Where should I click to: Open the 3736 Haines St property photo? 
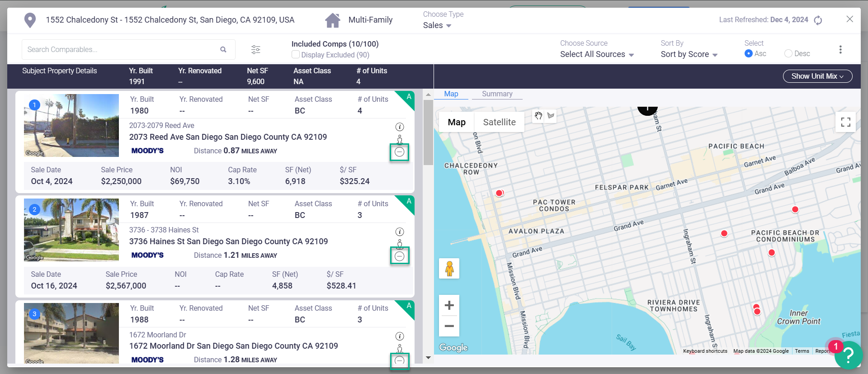pyautogui.click(x=71, y=230)
